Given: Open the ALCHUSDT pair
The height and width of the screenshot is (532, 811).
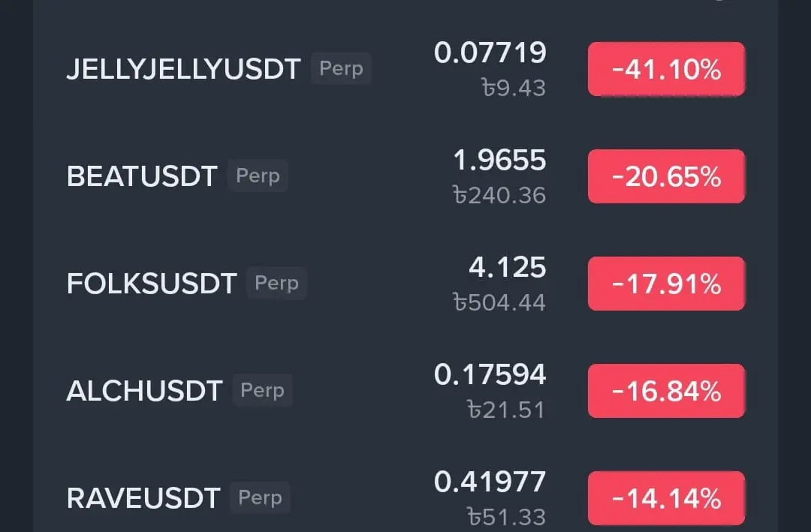Looking at the screenshot, I should 144,392.
